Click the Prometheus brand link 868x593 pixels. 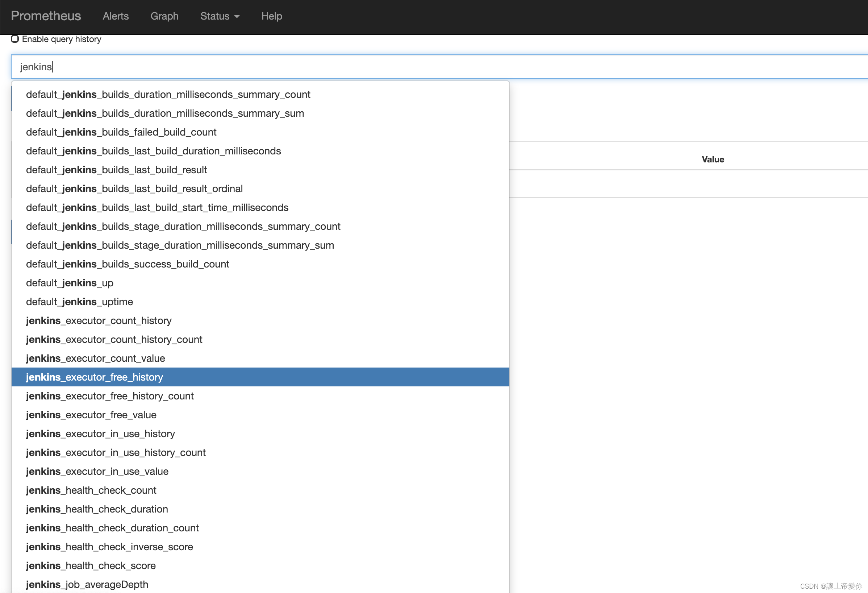click(x=46, y=16)
